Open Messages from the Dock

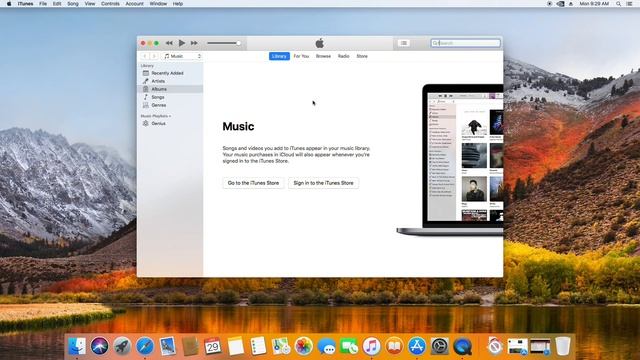tap(327, 347)
